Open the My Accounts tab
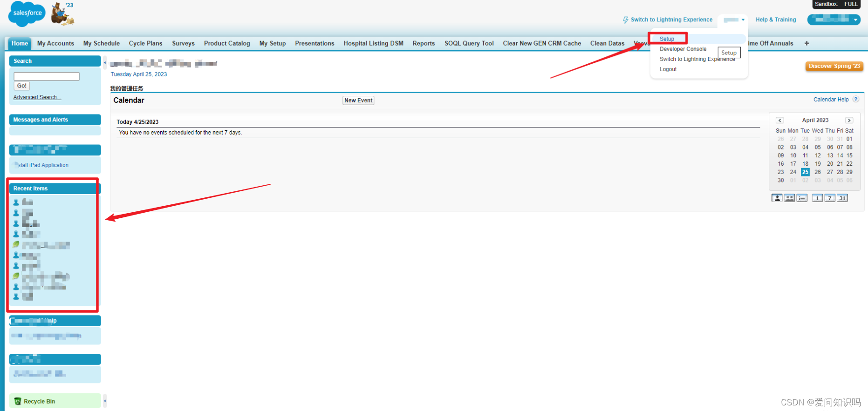 pos(55,43)
